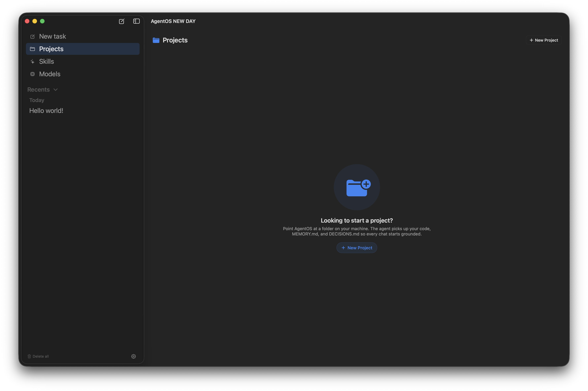Close the window with red button
This screenshot has height=391, width=588.
[27, 21]
